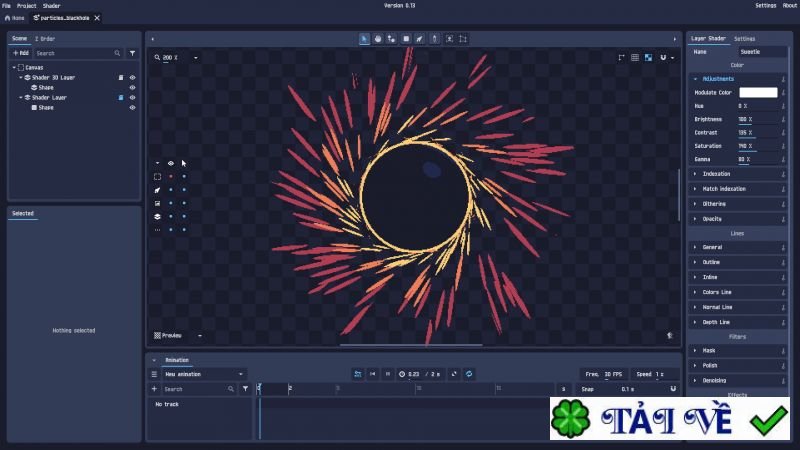Select the arrow pointer tool in top toolbar
Viewport: 800px width, 450px height.
pyautogui.click(x=364, y=39)
